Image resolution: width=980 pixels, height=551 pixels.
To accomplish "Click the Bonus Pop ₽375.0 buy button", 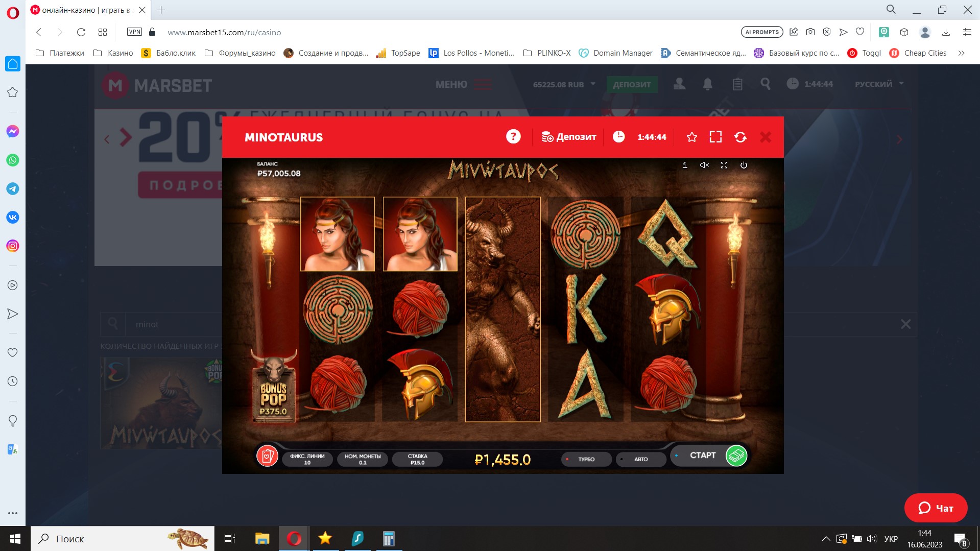I will 274,387.
